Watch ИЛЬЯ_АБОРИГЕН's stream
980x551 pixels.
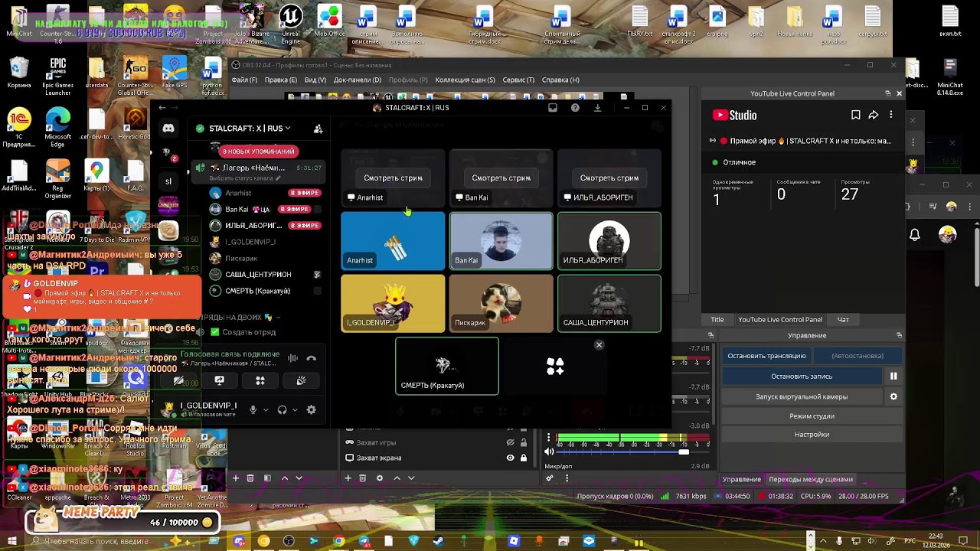(609, 178)
